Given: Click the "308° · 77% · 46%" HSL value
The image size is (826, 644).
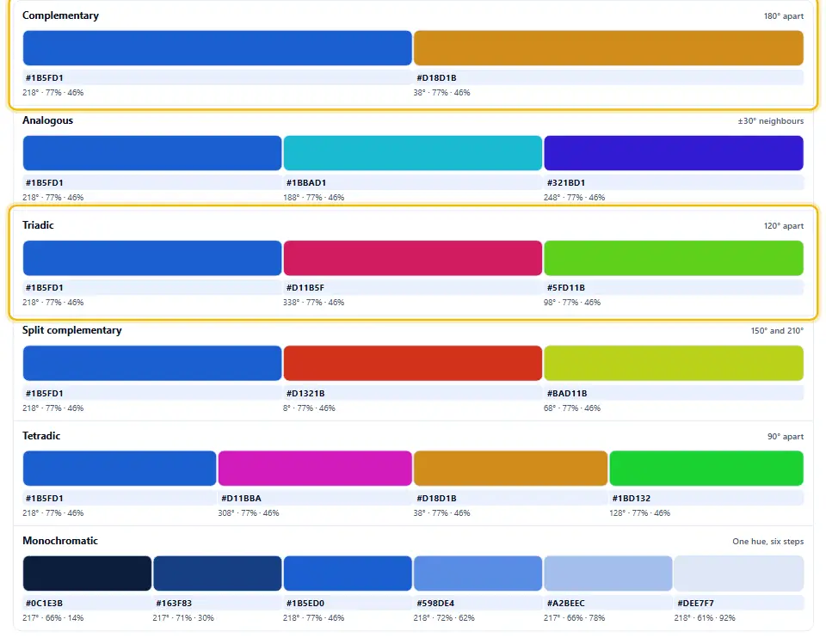Looking at the screenshot, I should [x=248, y=513].
